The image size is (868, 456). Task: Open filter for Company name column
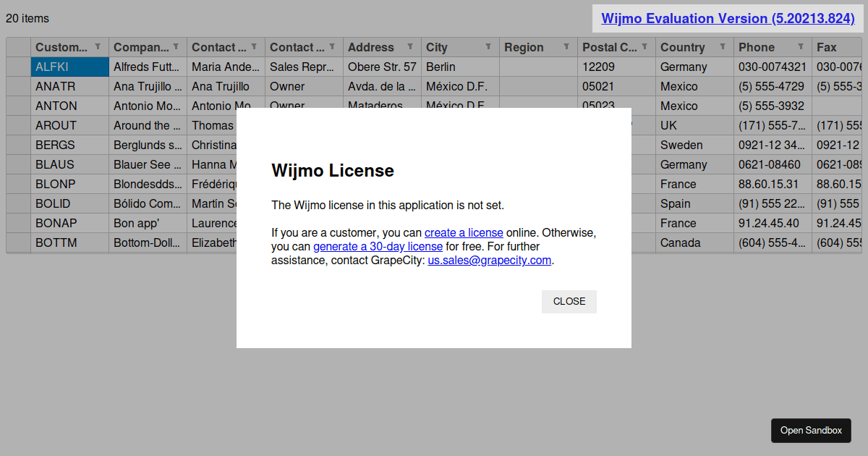[176, 46]
